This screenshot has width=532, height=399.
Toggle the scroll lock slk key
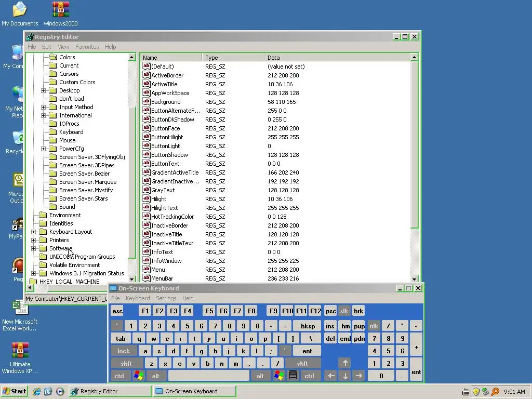tap(344, 311)
